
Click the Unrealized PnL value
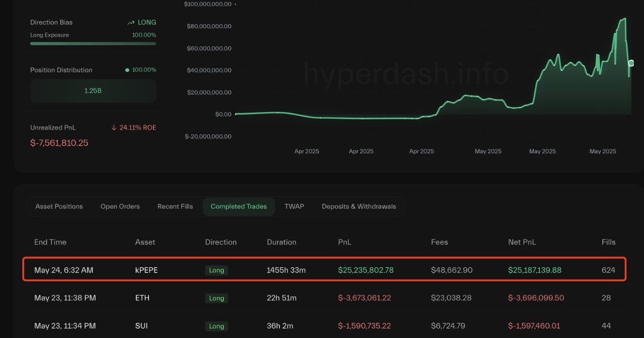[59, 143]
